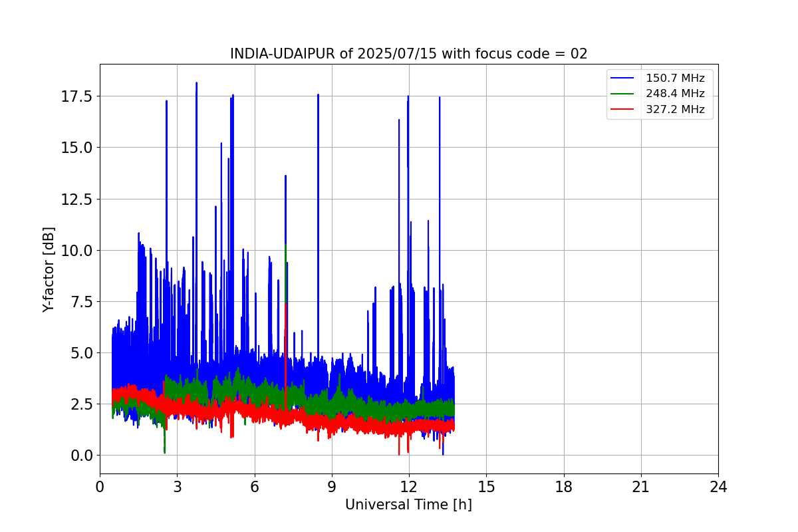The height and width of the screenshot is (532, 798).
Task: Select the 327.2 MHz legend label
Action: [675, 110]
